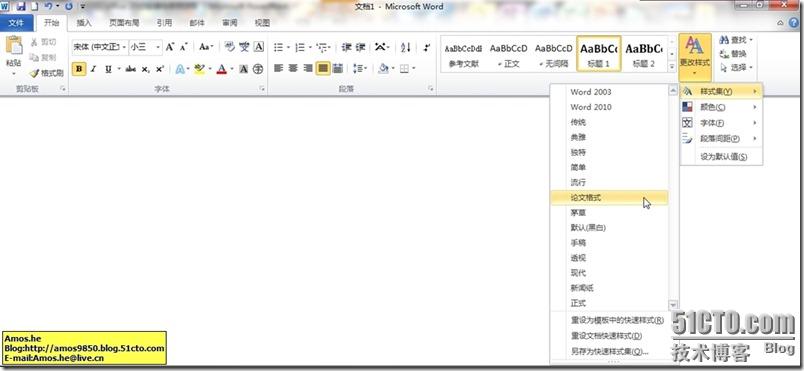Toggle Justify alignment button
The height and width of the screenshot is (371, 804).
tap(323, 68)
